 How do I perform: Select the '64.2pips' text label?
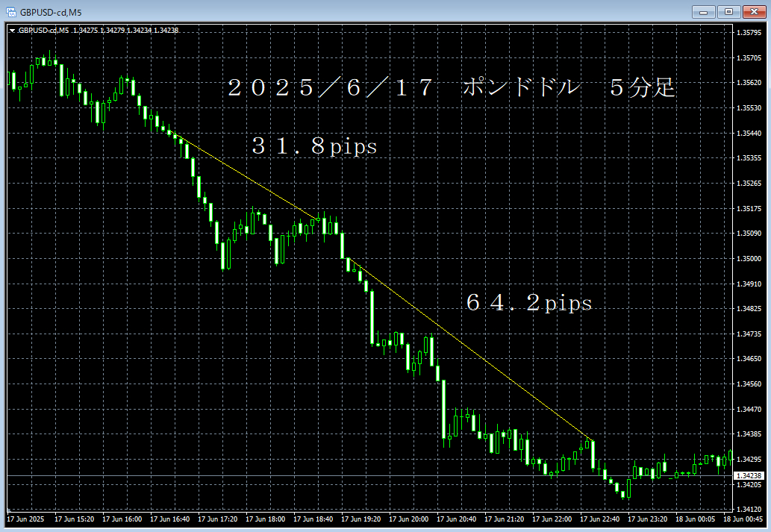[x=529, y=302]
